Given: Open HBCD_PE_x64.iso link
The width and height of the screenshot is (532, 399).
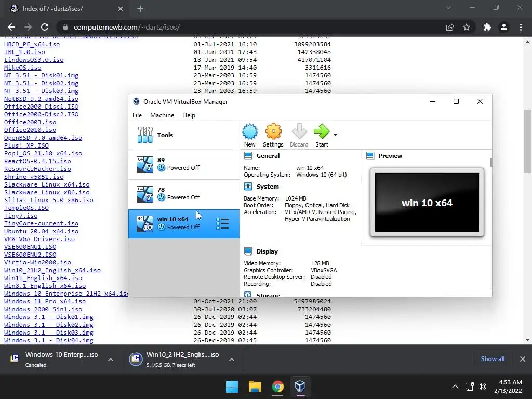Looking at the screenshot, I should 32,44.
